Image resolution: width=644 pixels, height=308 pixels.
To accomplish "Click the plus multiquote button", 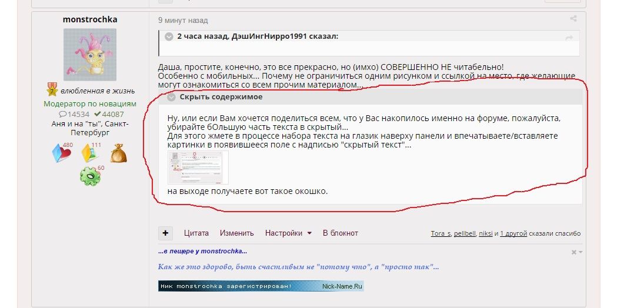I will 165,233.
